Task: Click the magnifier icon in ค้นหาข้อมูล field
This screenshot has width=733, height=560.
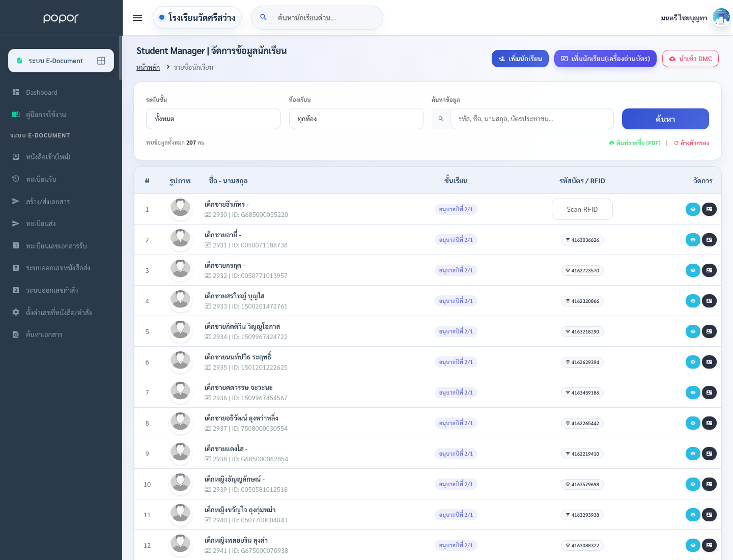Action: pyautogui.click(x=441, y=119)
